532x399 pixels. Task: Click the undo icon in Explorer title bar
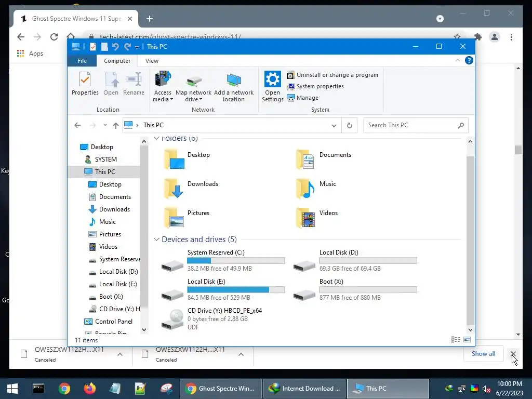point(115,47)
